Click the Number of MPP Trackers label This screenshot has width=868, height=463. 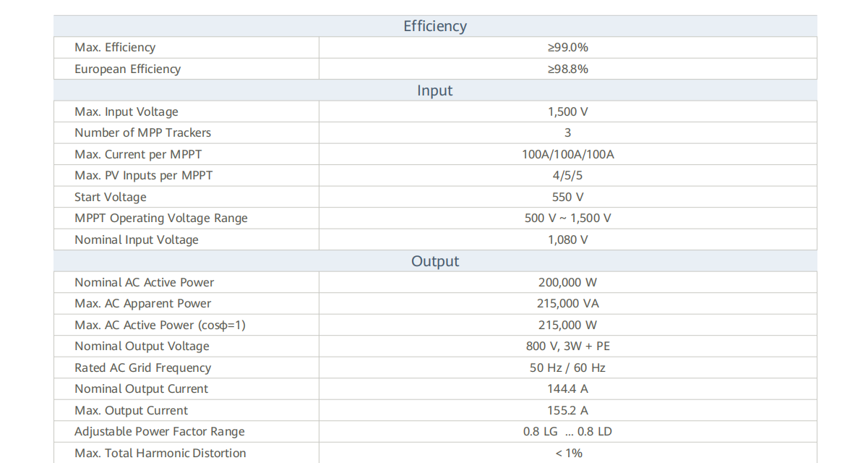coord(143,133)
